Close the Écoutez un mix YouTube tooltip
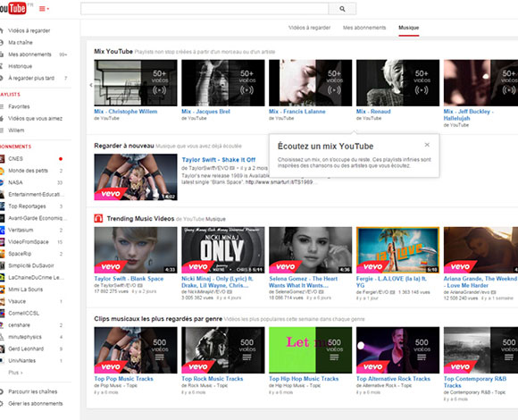The image size is (518, 420). (x=427, y=145)
